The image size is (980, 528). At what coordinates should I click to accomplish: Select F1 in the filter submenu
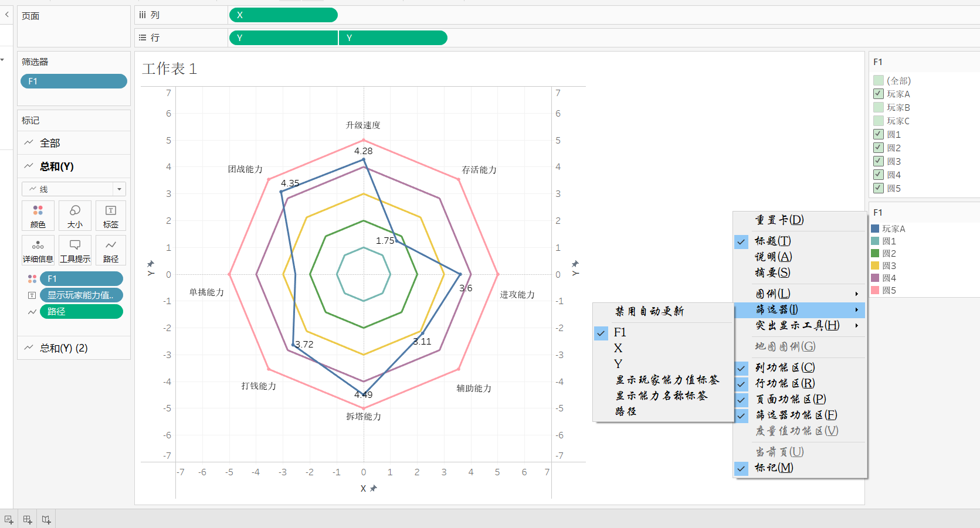pyautogui.click(x=663, y=332)
